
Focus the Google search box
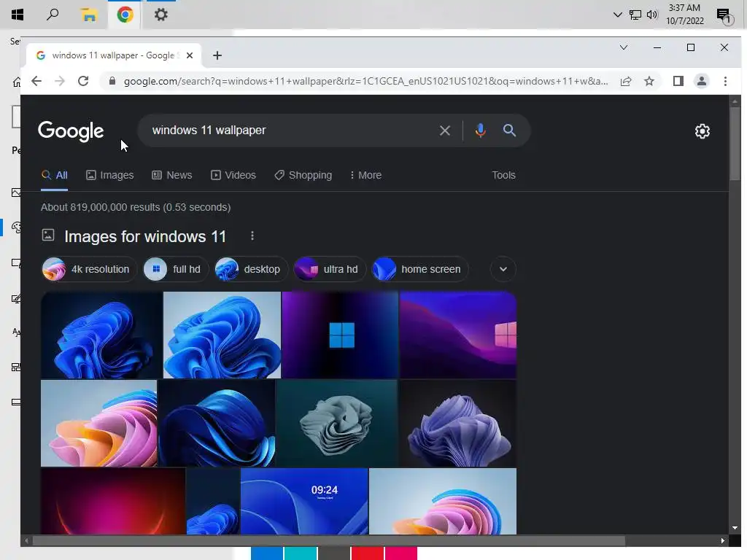290,131
